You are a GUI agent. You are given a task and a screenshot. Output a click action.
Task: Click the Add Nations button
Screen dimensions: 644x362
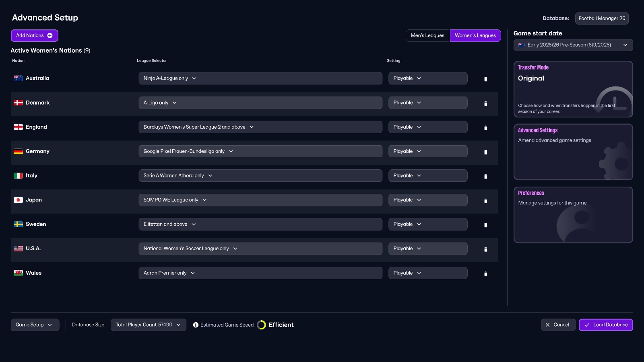34,35
